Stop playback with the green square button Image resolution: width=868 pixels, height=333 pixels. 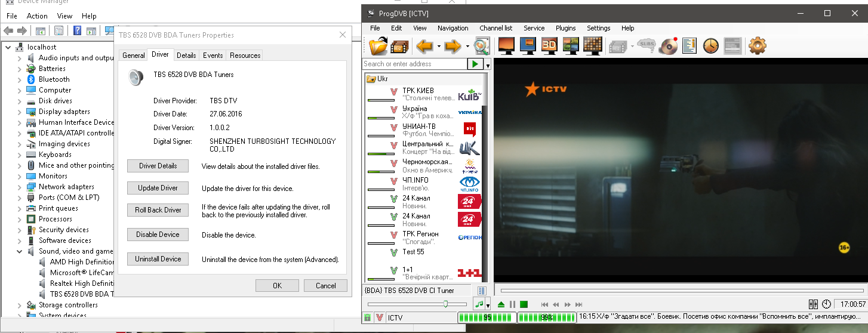524,304
